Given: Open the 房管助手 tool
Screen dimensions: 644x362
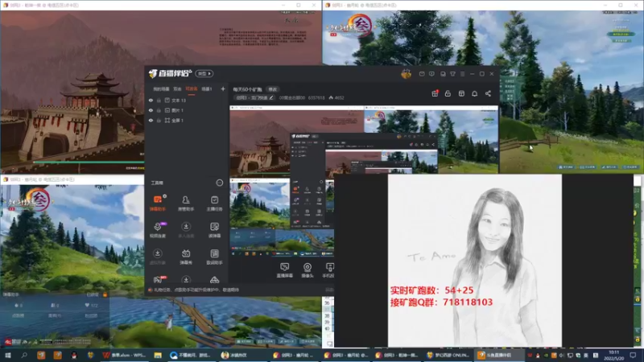Looking at the screenshot, I should (186, 203).
